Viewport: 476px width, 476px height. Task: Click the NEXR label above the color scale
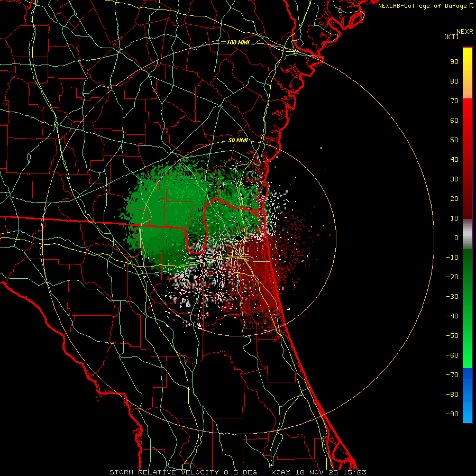tap(465, 32)
